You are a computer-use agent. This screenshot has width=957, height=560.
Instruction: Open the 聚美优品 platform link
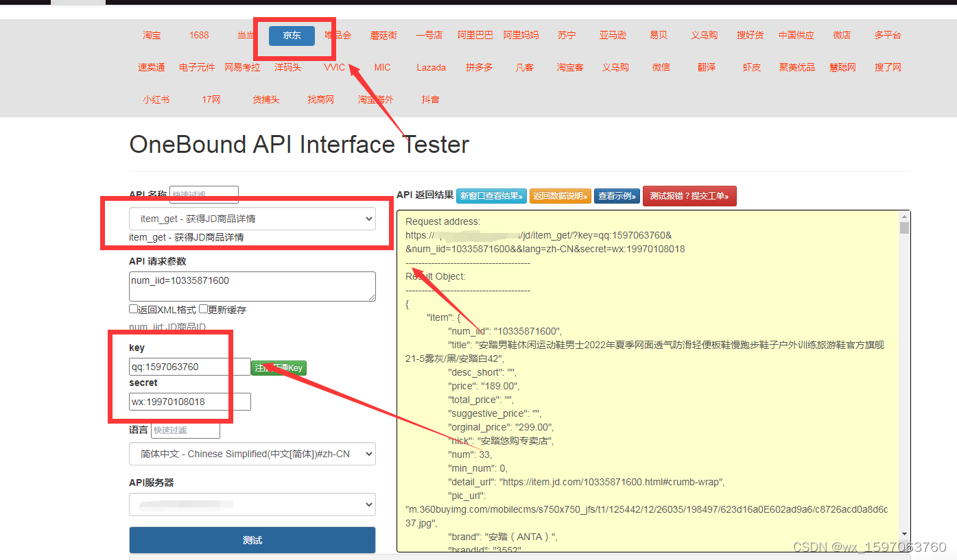tap(797, 67)
